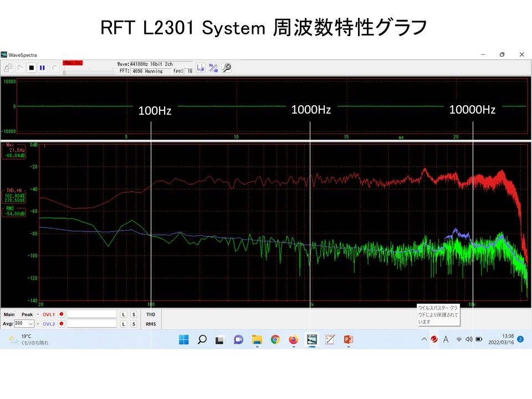Open PowerPoint from the taskbar
The image size is (532, 399).
pyautogui.click(x=348, y=339)
